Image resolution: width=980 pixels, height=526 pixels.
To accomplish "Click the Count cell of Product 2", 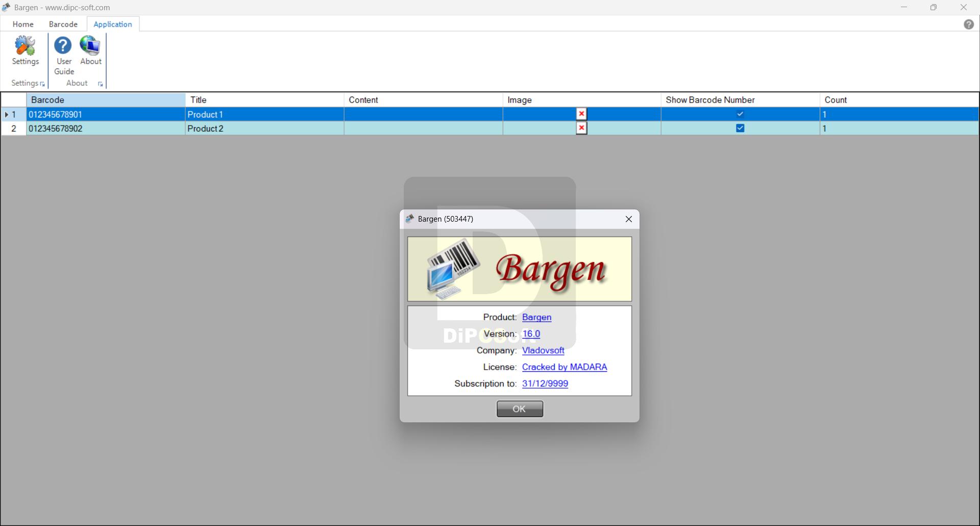I will click(x=899, y=129).
